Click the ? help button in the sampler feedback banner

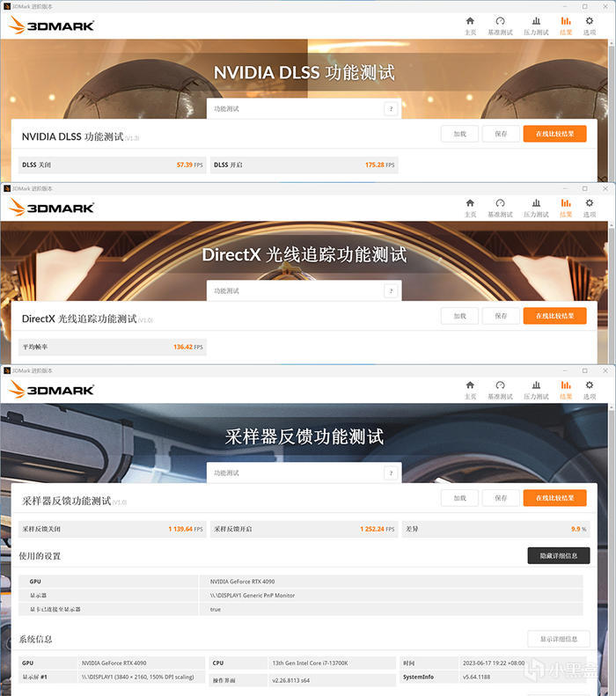coord(391,473)
